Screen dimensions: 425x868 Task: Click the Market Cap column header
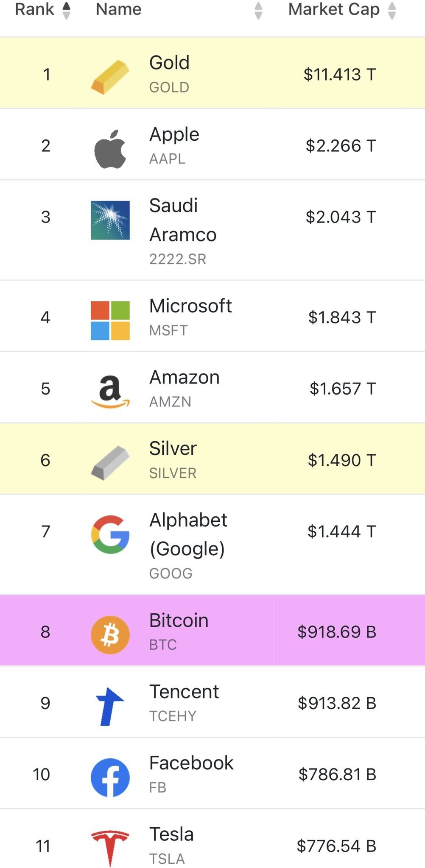coord(333,9)
